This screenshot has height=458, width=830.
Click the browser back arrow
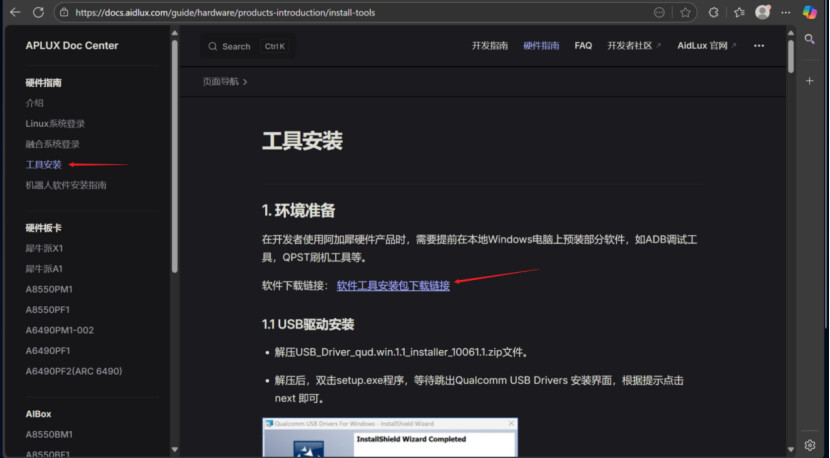click(x=14, y=13)
